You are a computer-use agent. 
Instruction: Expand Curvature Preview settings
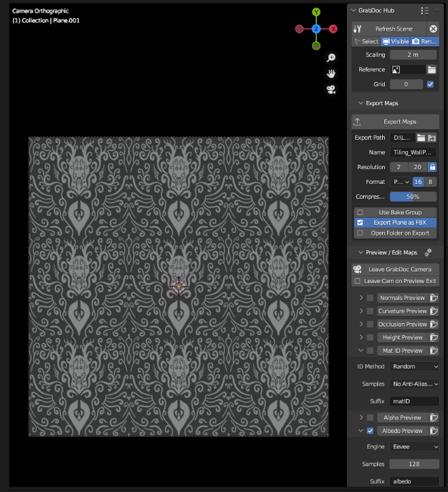click(x=361, y=311)
